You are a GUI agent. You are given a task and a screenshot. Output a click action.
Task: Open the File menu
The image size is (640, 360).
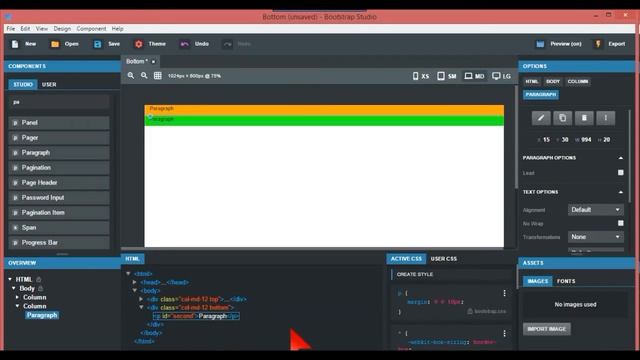11,29
